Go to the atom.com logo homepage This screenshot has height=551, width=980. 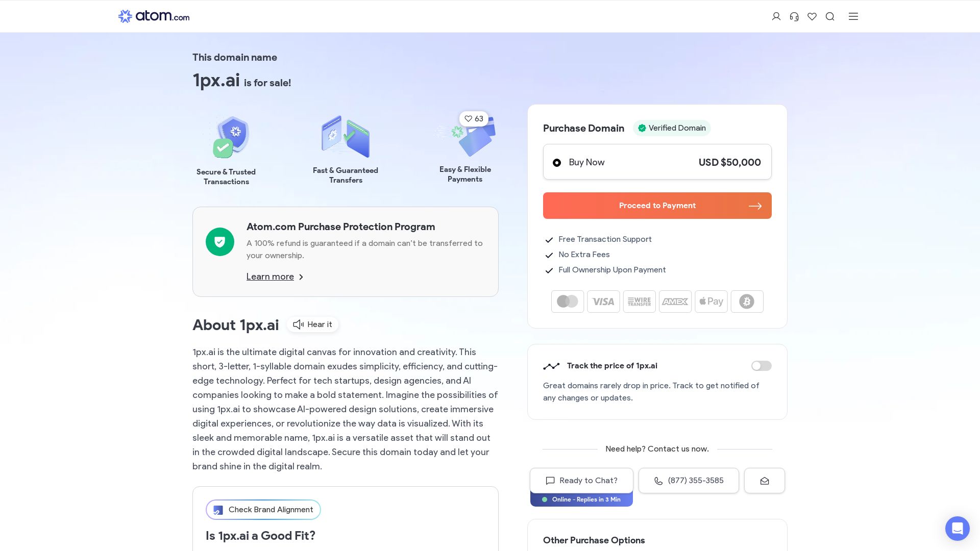pos(154,16)
